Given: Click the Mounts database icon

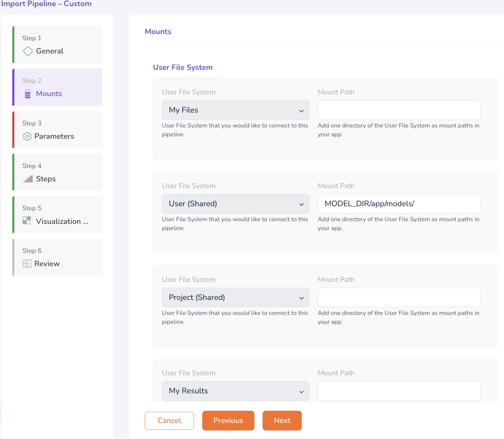Looking at the screenshot, I should pos(28,94).
